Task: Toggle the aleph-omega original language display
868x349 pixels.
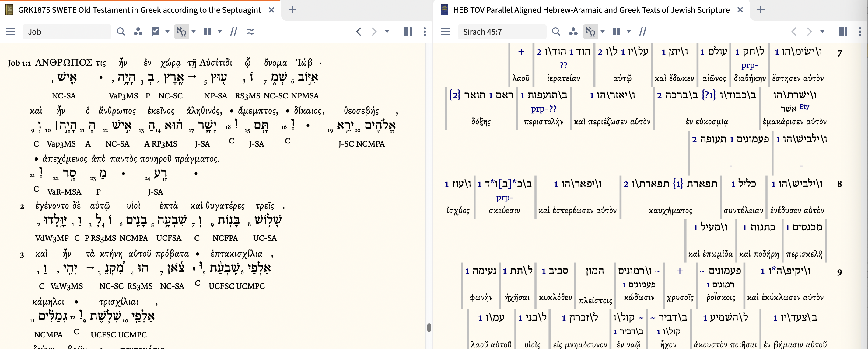Action: (x=182, y=32)
